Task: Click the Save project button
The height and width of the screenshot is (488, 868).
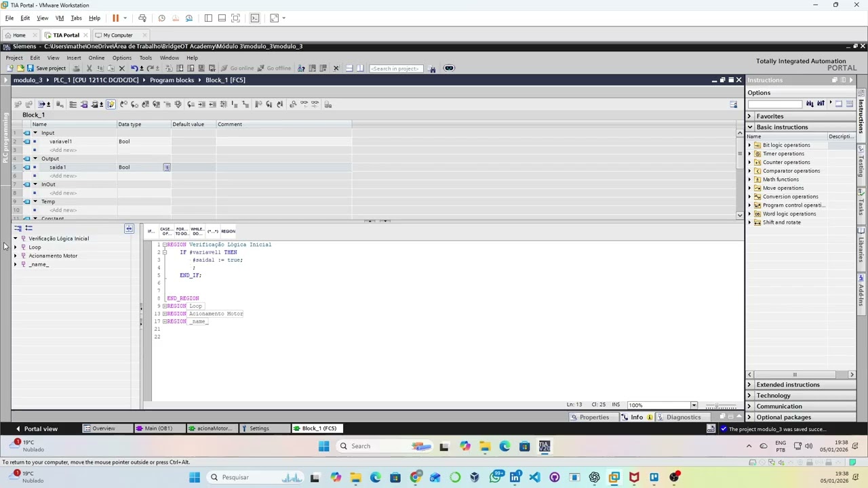Action: 47,68
